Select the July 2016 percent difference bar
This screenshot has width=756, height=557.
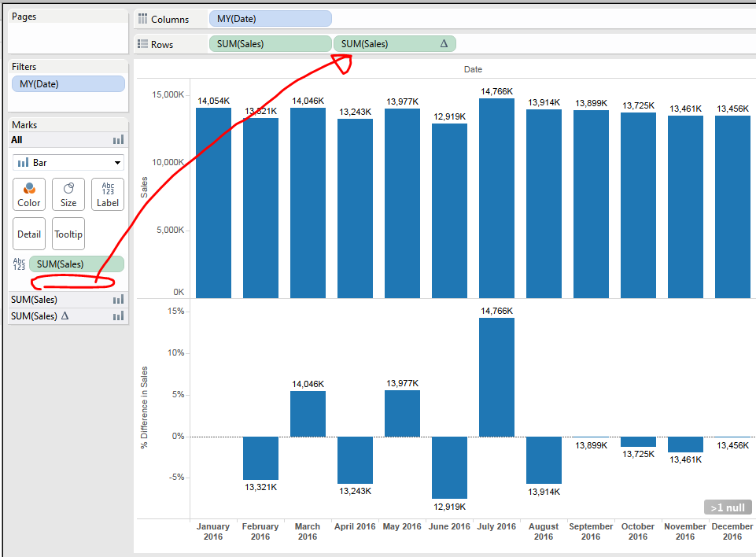496,378
